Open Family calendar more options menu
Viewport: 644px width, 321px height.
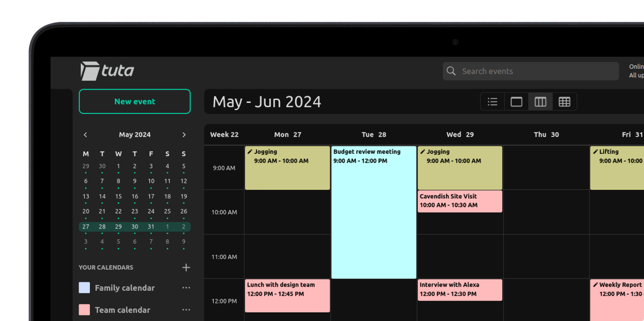[186, 288]
